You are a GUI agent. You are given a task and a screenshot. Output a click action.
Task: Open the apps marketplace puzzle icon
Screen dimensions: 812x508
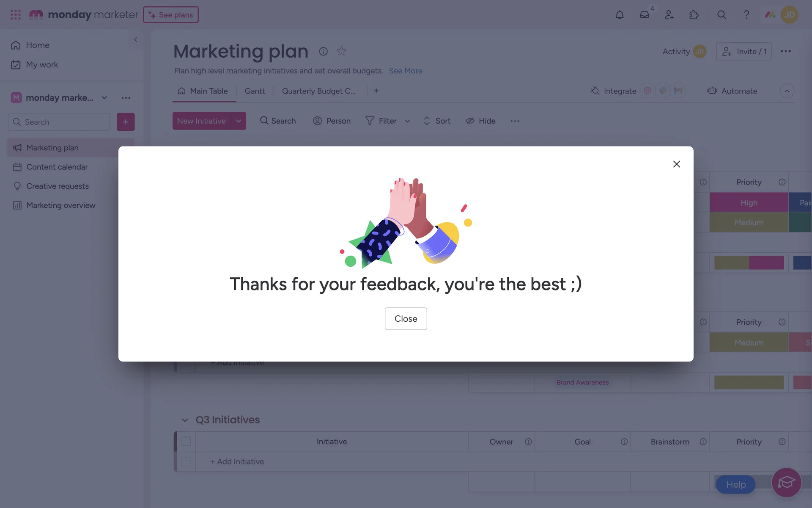click(x=694, y=15)
